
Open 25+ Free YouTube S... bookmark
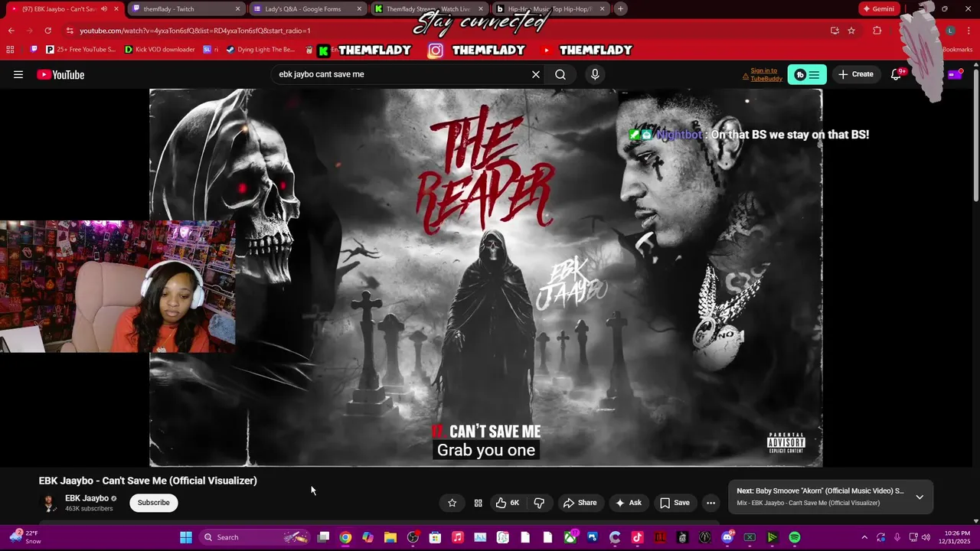[80, 50]
